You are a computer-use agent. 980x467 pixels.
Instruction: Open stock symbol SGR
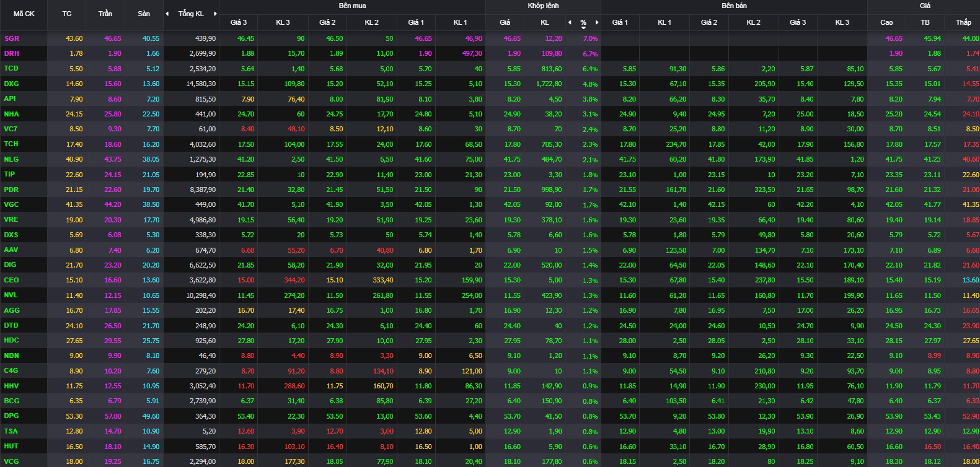click(x=12, y=38)
